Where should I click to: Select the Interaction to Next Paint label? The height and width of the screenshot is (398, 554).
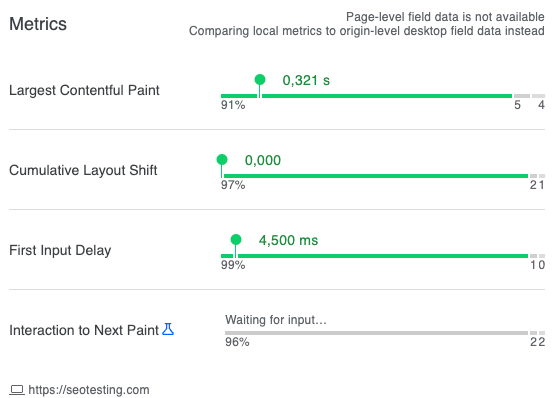[84, 330]
